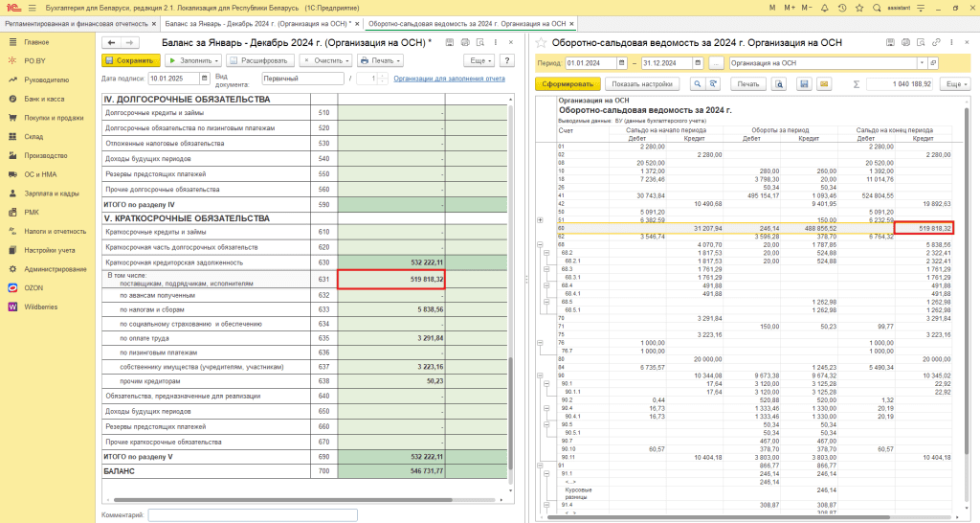Open the organization field open-form icon
Image resolution: width=980 pixels, height=523 pixels.
(933, 63)
